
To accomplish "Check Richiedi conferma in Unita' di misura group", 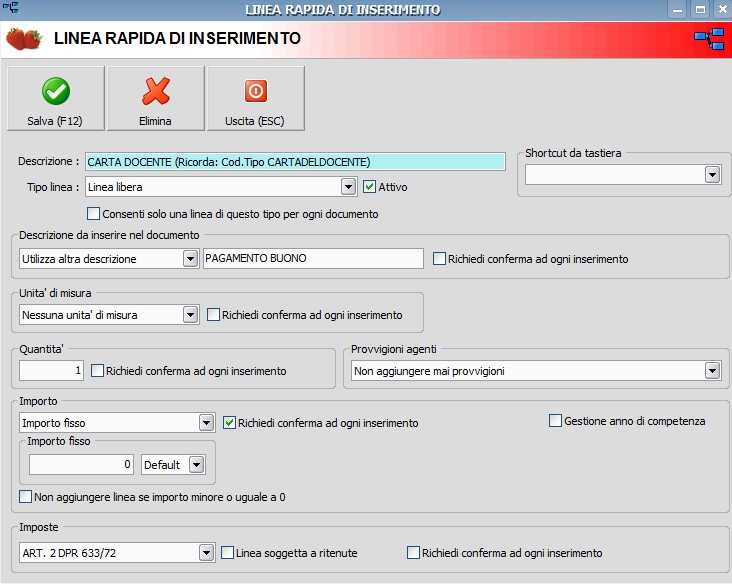I will click(x=213, y=315).
